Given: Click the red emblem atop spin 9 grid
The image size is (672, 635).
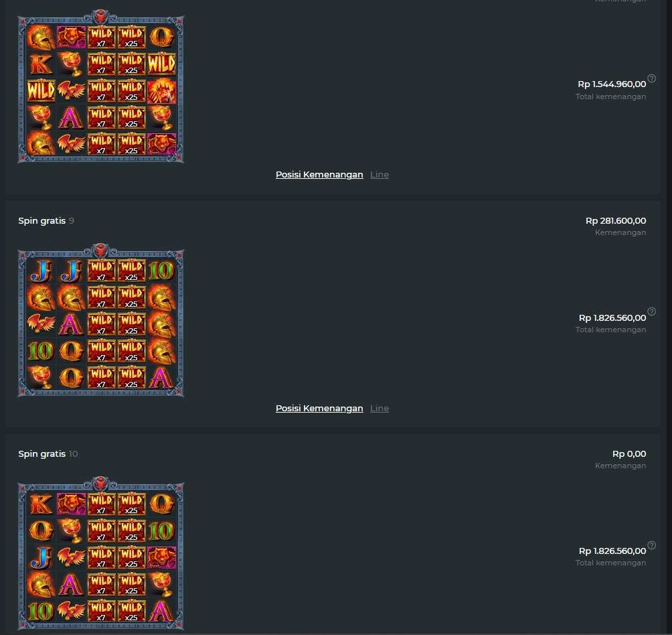Looking at the screenshot, I should click(100, 250).
